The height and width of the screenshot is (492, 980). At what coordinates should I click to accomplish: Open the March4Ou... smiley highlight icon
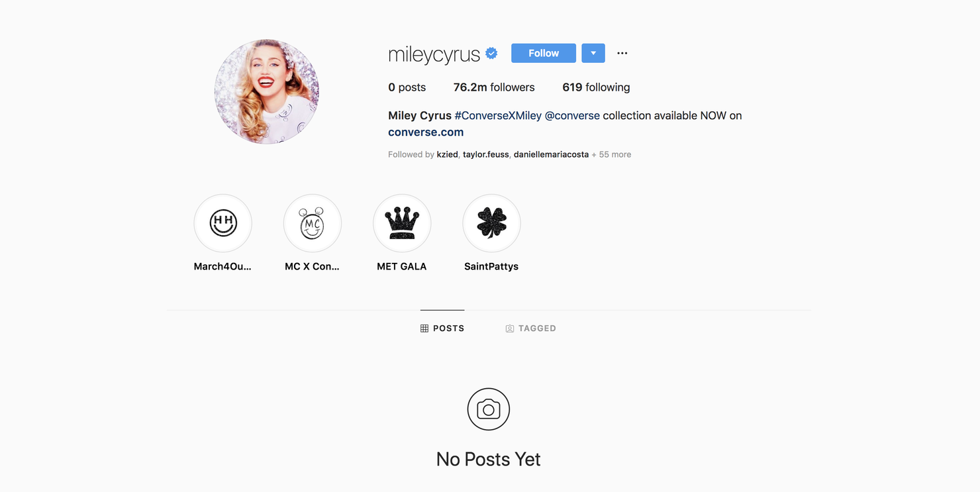coord(222,223)
